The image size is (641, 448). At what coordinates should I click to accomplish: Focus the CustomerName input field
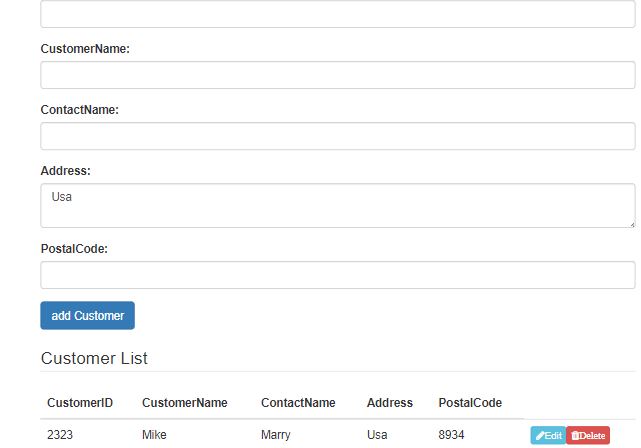337,75
